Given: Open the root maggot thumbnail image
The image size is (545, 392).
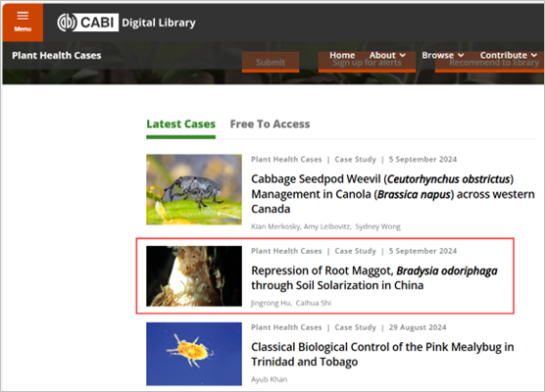Looking at the screenshot, I should click(194, 276).
